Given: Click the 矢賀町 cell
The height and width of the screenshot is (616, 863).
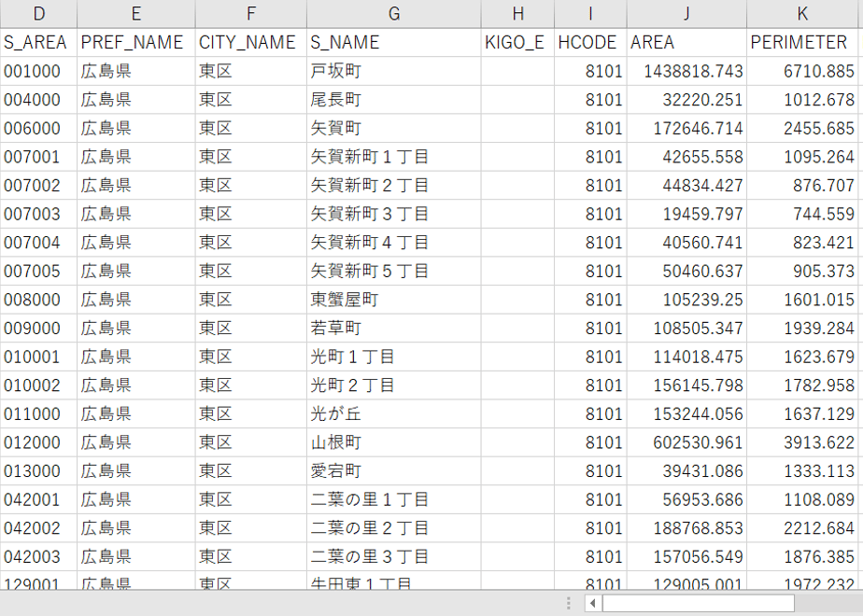Looking at the screenshot, I should tap(394, 128).
